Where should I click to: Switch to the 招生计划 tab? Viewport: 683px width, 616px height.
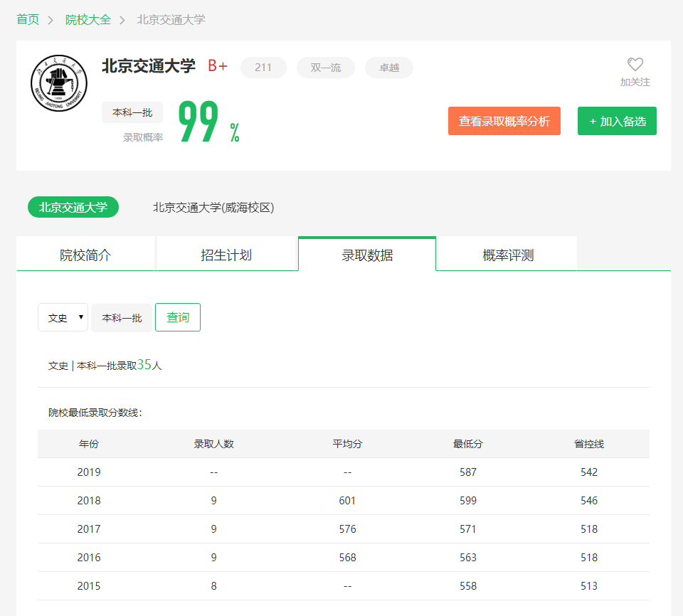click(x=226, y=253)
